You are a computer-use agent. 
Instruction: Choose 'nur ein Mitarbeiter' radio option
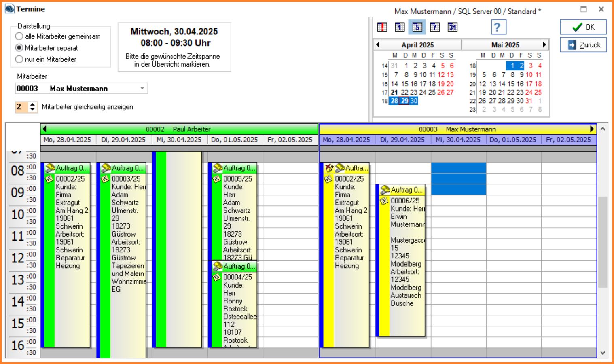(19, 59)
